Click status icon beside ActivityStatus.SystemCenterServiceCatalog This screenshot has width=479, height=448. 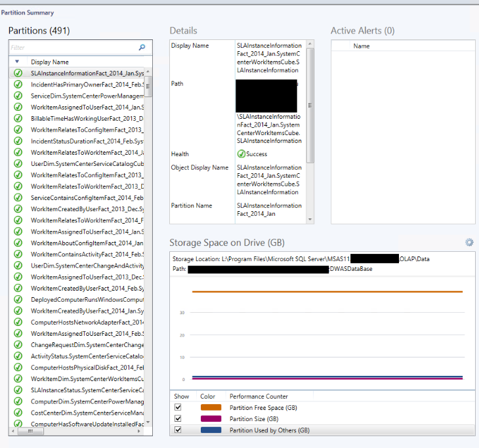18,356
